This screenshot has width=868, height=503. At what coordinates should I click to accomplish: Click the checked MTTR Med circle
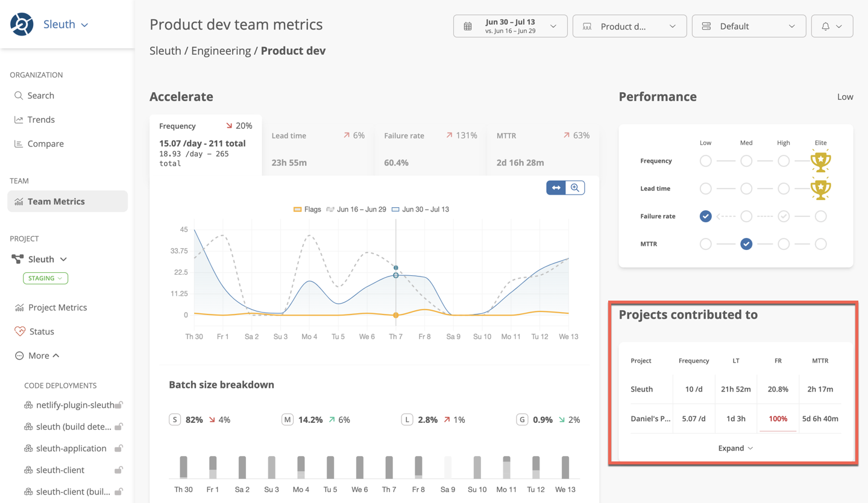click(x=746, y=244)
